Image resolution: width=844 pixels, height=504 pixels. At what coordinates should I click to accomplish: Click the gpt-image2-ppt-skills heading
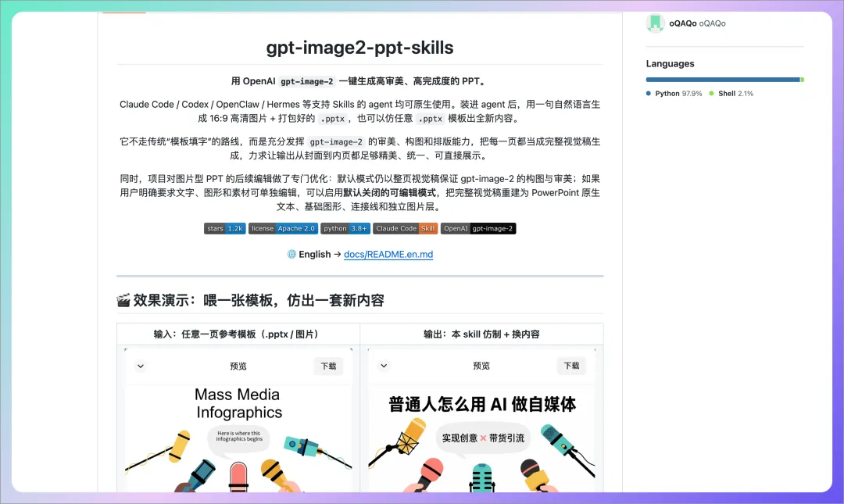pyautogui.click(x=359, y=48)
